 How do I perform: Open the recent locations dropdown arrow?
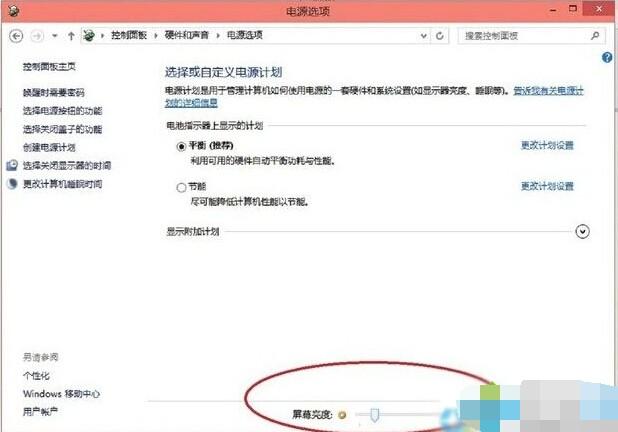(54, 35)
